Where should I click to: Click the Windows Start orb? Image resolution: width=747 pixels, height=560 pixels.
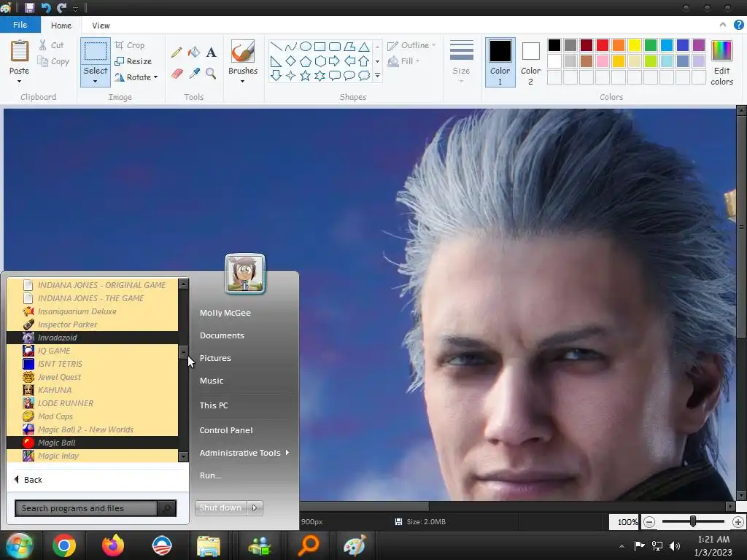(20, 545)
